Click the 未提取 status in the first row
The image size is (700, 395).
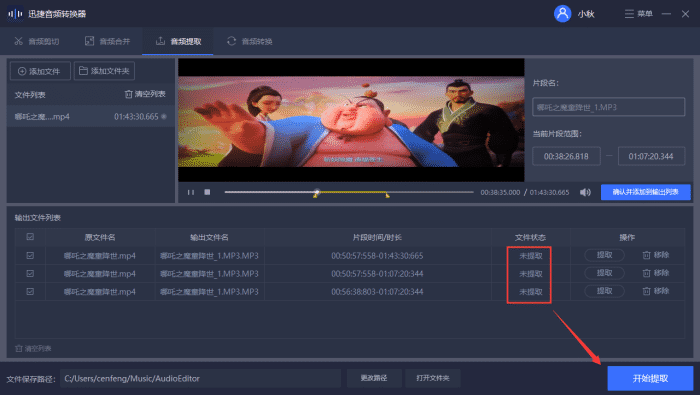click(x=531, y=256)
